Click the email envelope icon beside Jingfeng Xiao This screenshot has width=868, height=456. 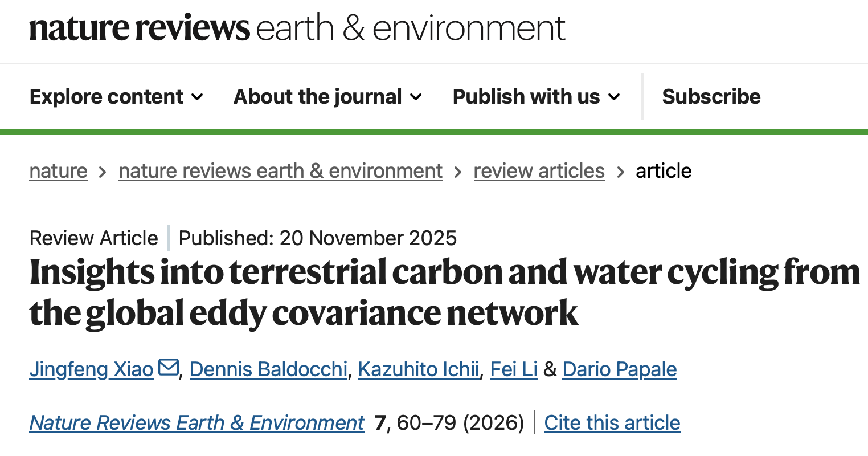[169, 368]
